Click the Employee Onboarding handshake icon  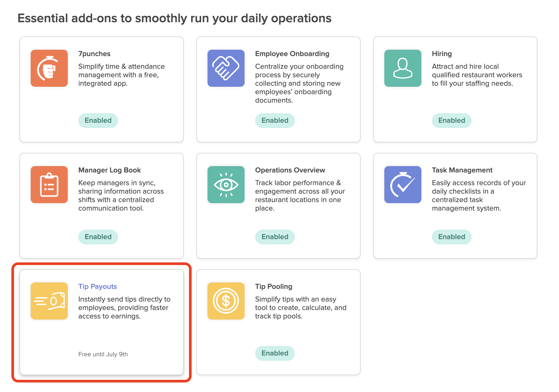[x=226, y=68]
